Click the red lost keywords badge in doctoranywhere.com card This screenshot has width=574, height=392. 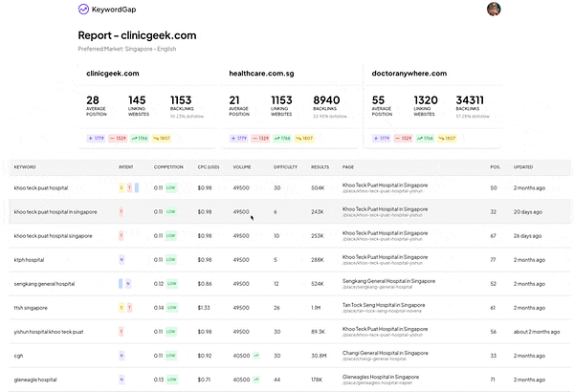(403, 139)
